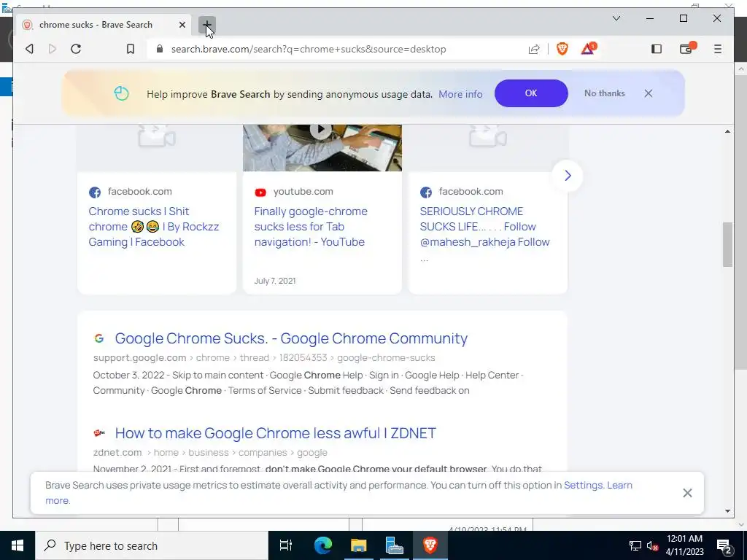This screenshot has width=747, height=560.
Task: Open a new tab with plus button
Action: pyautogui.click(x=206, y=25)
